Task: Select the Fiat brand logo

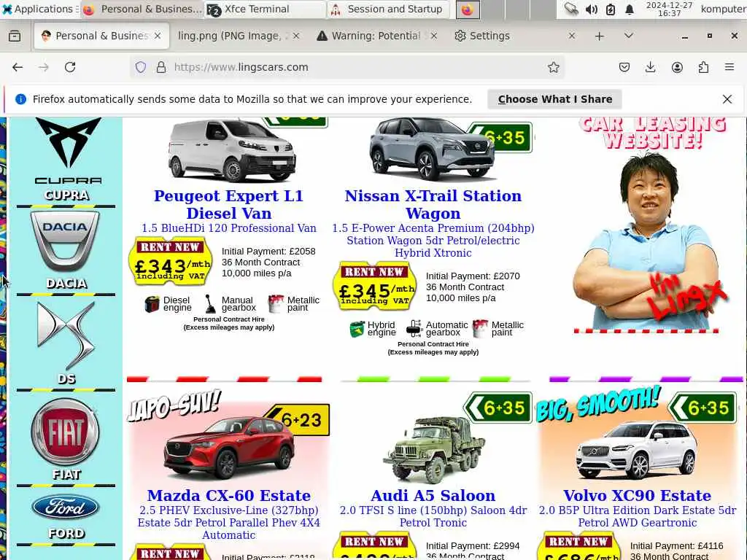Action: 65,432
